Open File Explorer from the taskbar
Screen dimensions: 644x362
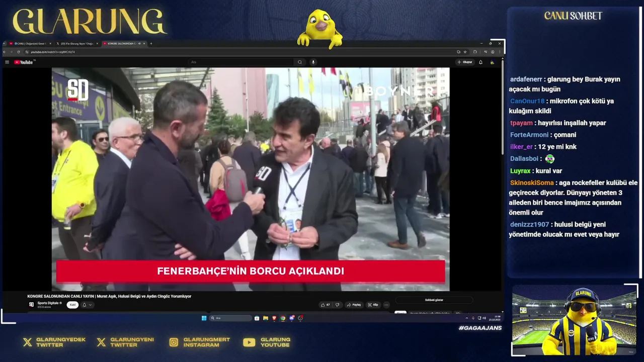[266, 318]
